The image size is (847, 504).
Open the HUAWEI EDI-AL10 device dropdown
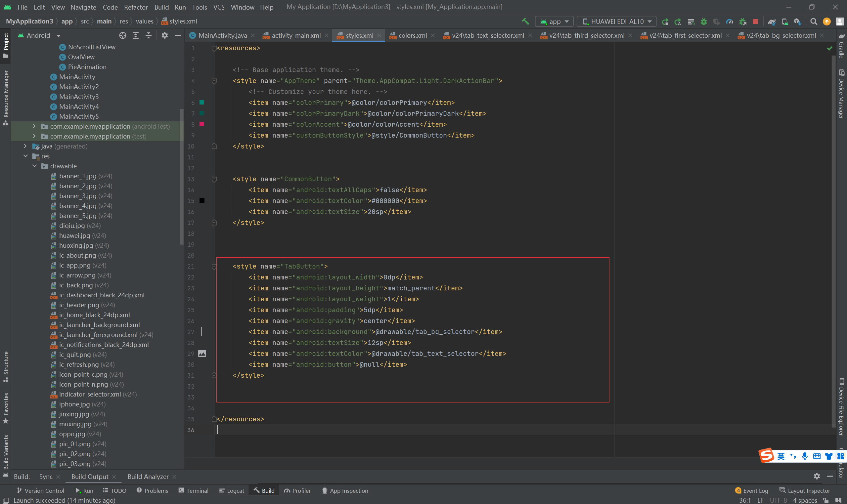click(x=617, y=21)
